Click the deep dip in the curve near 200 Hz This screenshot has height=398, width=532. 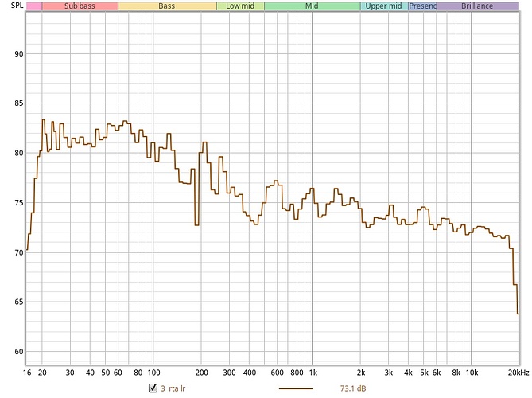(x=196, y=224)
